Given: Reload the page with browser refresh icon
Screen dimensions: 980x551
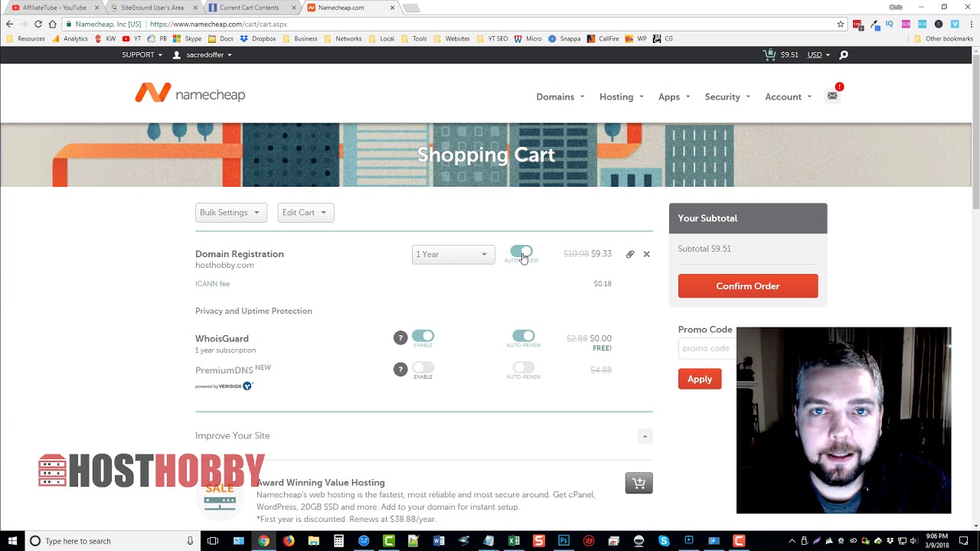Looking at the screenshot, I should click(38, 24).
